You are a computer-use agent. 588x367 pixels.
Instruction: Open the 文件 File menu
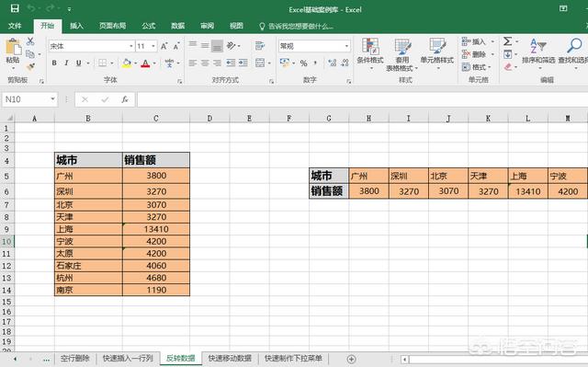[x=15, y=26]
